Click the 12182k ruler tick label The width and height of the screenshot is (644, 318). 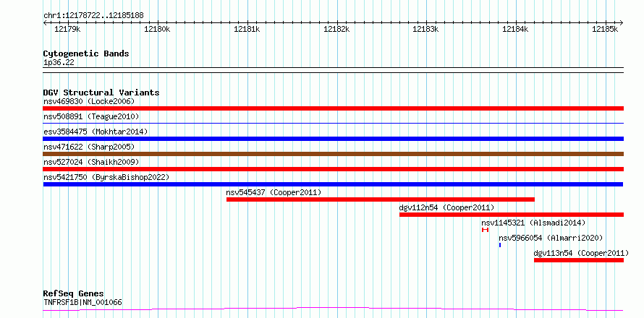coord(336,29)
